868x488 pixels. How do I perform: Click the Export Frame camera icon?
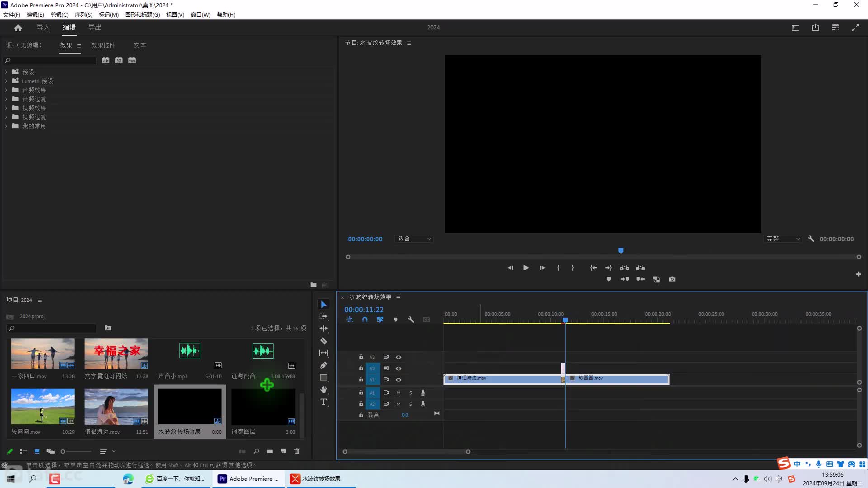tap(672, 279)
